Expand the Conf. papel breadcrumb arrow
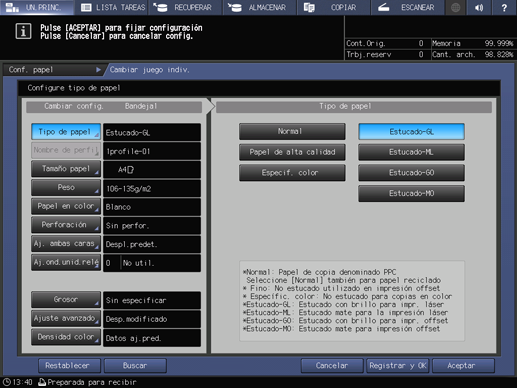Screen dimensions: 517x388 coord(98,70)
